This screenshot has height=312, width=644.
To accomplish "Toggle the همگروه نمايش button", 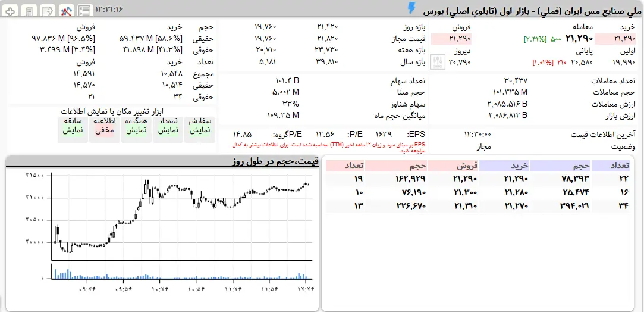I will click(x=136, y=129).
